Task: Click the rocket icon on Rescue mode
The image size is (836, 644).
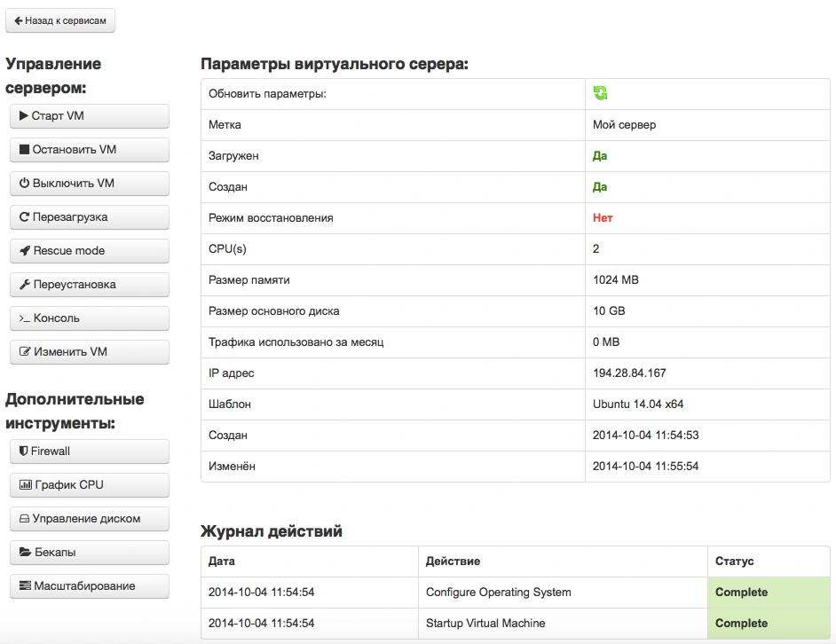Action: pos(25,250)
